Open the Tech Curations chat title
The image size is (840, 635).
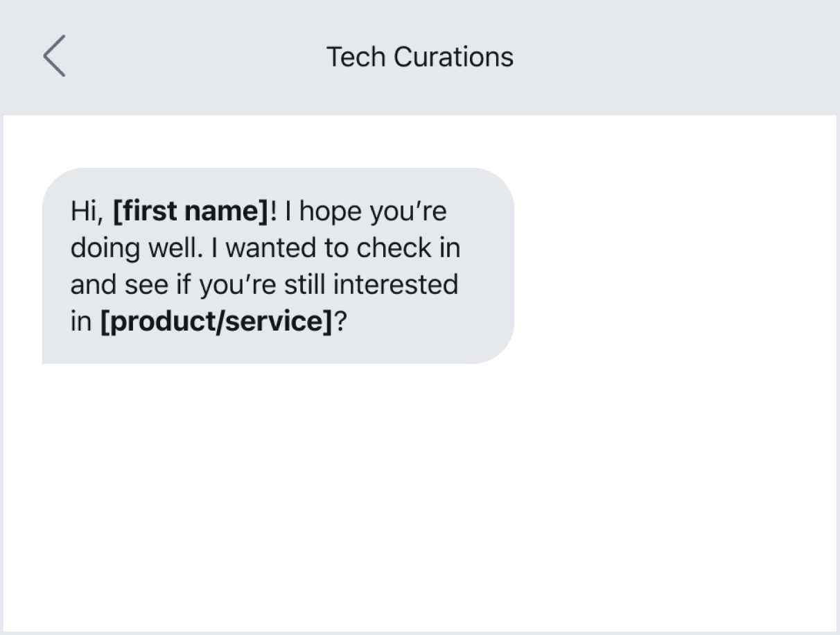tap(419, 56)
